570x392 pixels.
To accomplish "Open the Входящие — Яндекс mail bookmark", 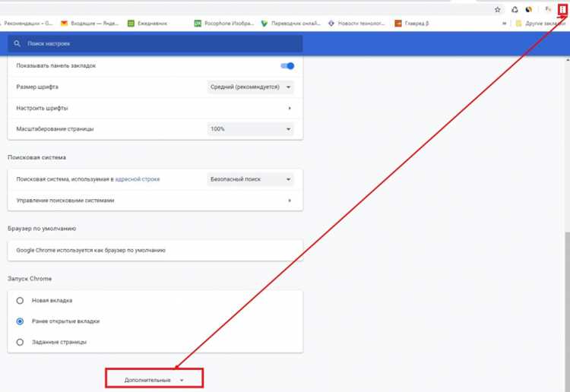I will 90,24.
